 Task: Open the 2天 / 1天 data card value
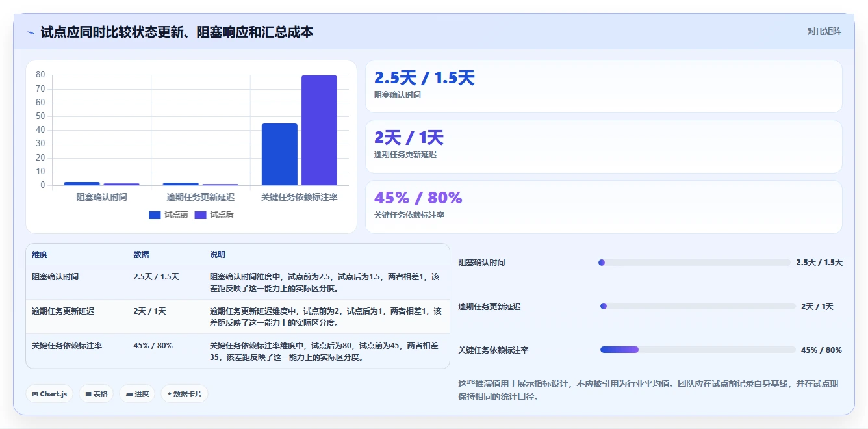point(409,138)
